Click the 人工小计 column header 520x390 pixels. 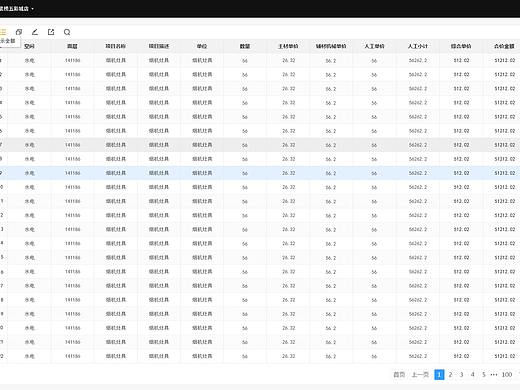[x=418, y=46]
